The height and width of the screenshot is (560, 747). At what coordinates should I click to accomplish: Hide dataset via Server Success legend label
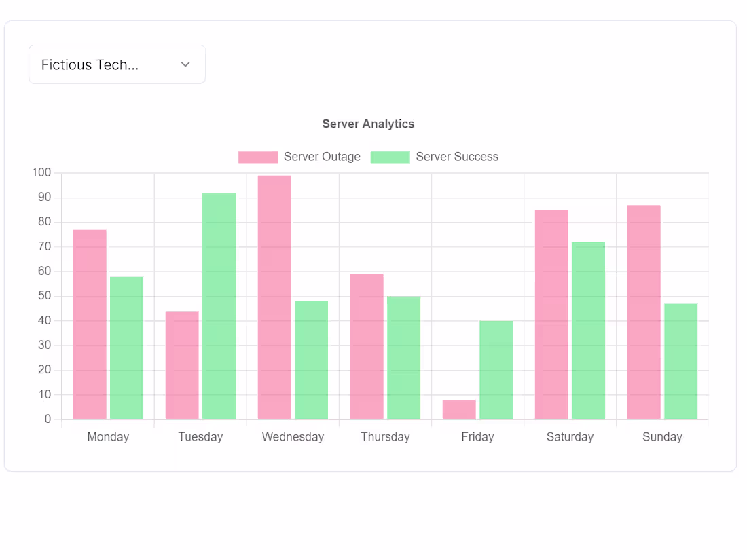click(457, 157)
